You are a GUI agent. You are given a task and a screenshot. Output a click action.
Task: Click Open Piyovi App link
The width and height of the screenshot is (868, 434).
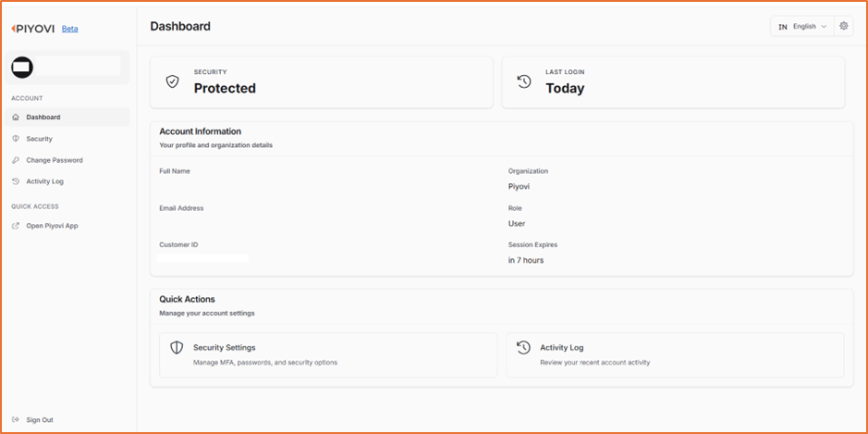pos(52,226)
